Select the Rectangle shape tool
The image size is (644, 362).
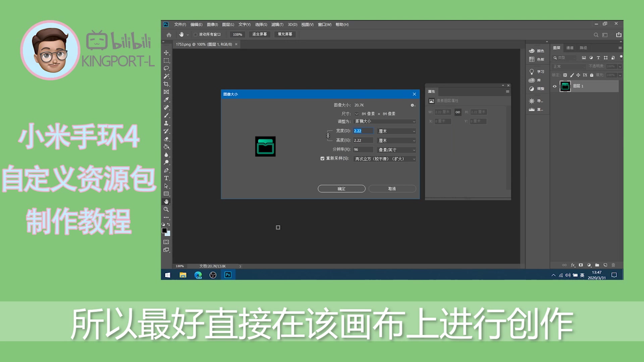click(x=166, y=194)
